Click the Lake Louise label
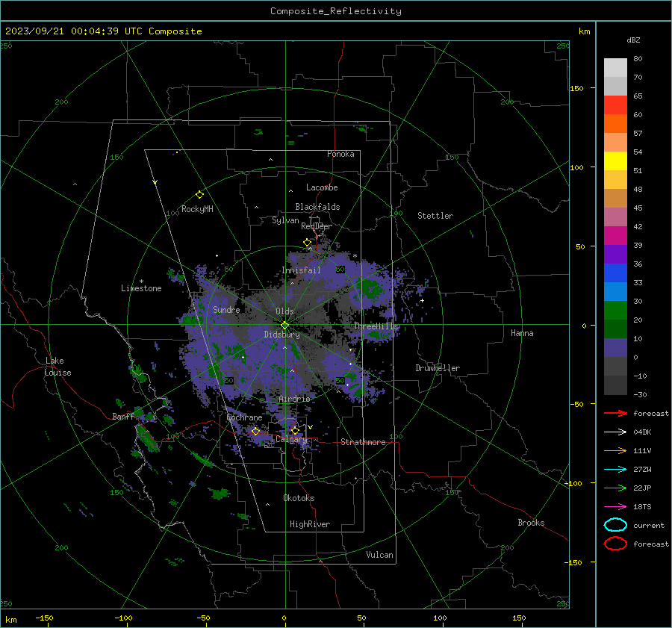This screenshot has width=672, height=628. [x=57, y=367]
